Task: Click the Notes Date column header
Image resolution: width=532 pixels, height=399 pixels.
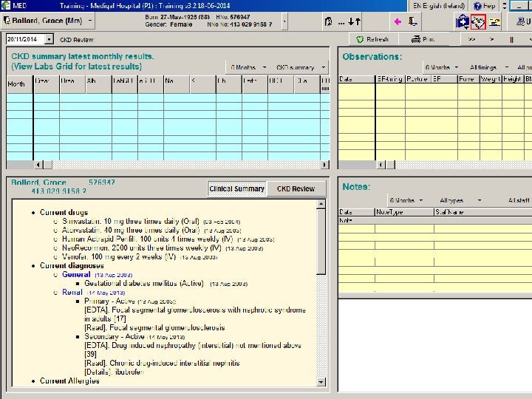Action: 356,212
